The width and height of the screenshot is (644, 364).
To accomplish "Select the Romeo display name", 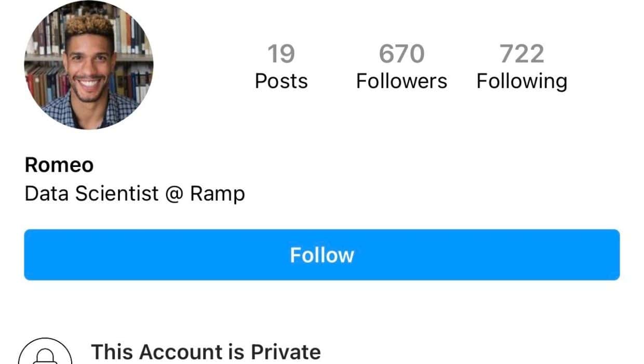I will 59,165.
